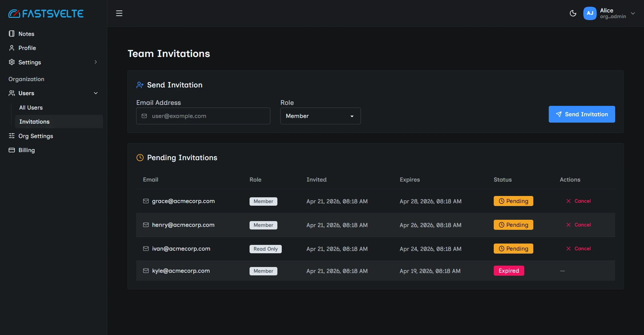Viewport: 644px width, 335px height.
Task: Cancel the invitation for henry@acmecorp.com
Action: click(x=578, y=225)
